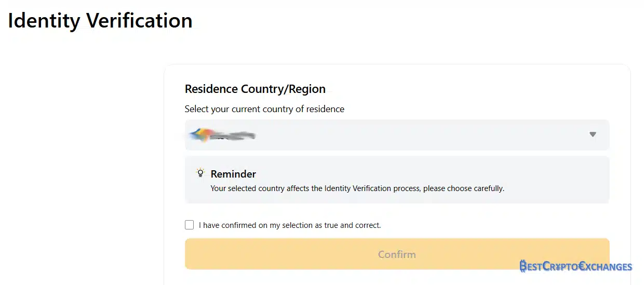Click the reminder text about Identity Verification process
Screen dimensions: 644x285
357,188
